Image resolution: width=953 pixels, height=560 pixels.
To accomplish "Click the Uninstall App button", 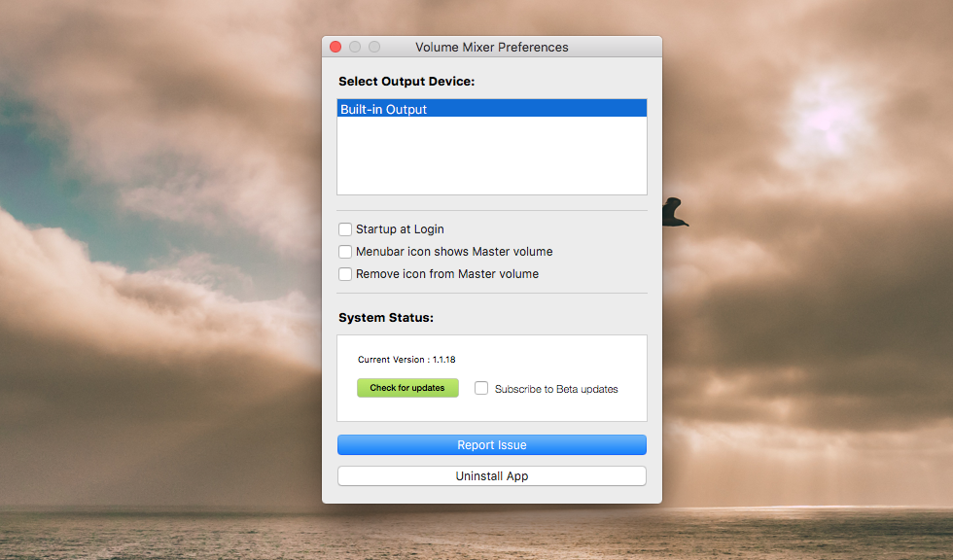I will click(x=492, y=475).
